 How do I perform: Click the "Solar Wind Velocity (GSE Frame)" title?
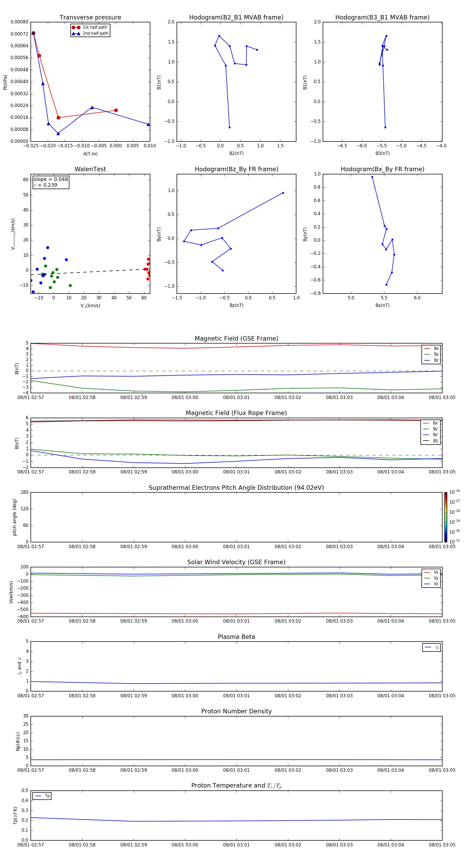(236, 562)
